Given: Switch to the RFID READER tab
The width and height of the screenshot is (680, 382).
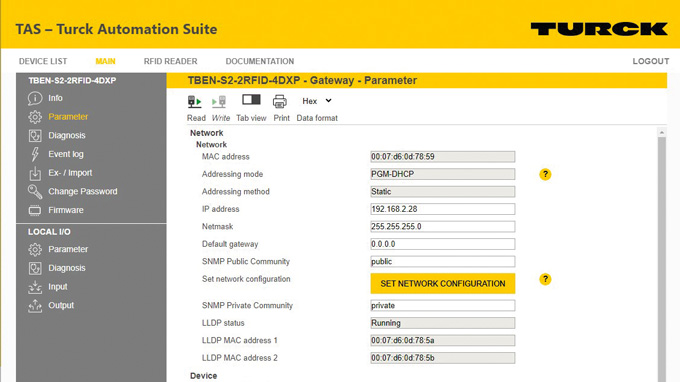Looking at the screenshot, I should pyautogui.click(x=170, y=61).
